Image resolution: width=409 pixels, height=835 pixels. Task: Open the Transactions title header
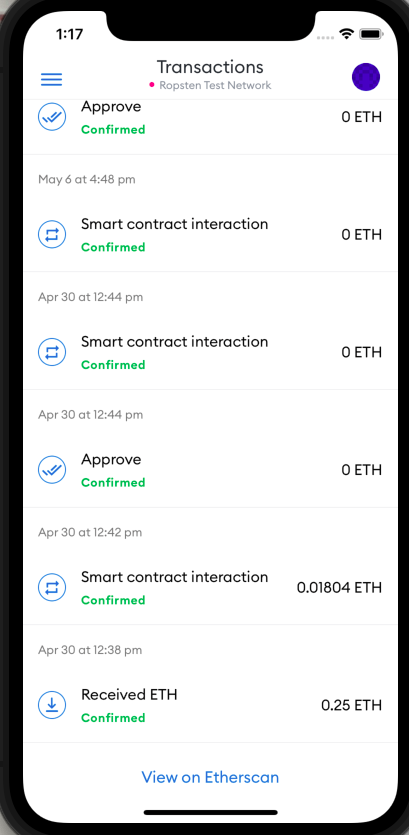tap(210, 67)
